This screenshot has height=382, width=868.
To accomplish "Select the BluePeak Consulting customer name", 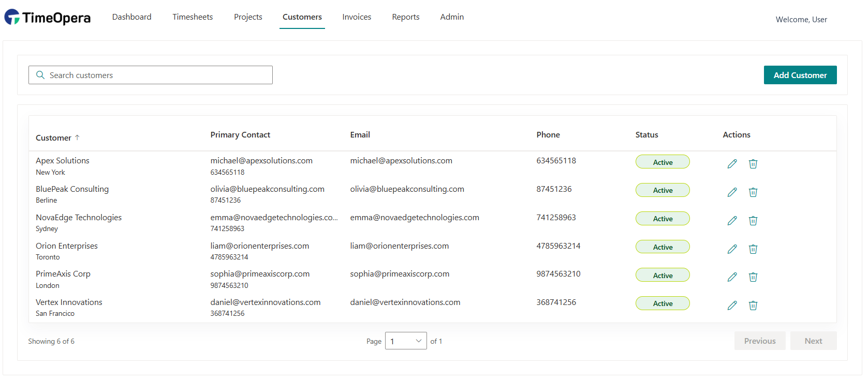I will coord(72,189).
